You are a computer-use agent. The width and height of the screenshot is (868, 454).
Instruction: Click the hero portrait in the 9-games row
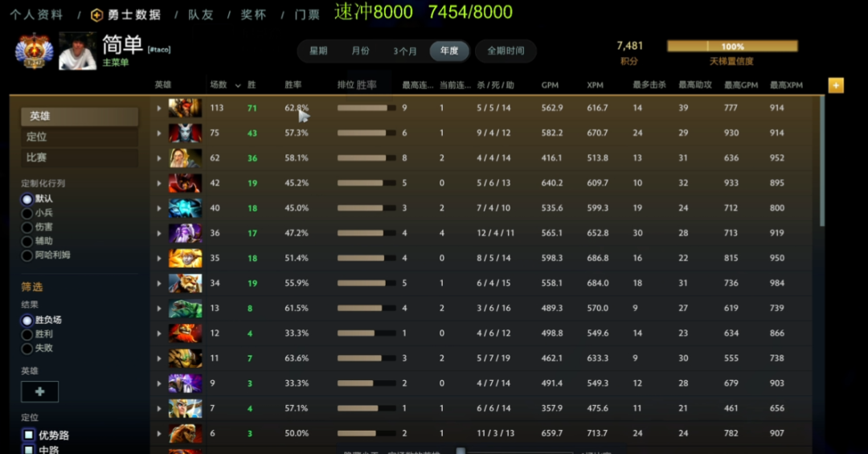coord(185,383)
